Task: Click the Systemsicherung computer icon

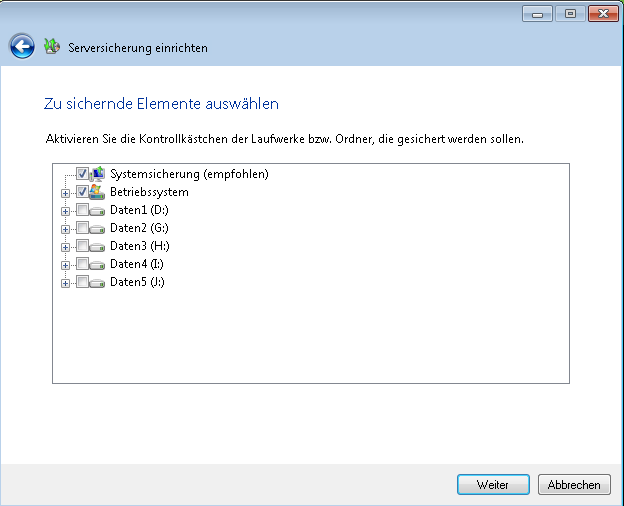Action: (x=97, y=174)
